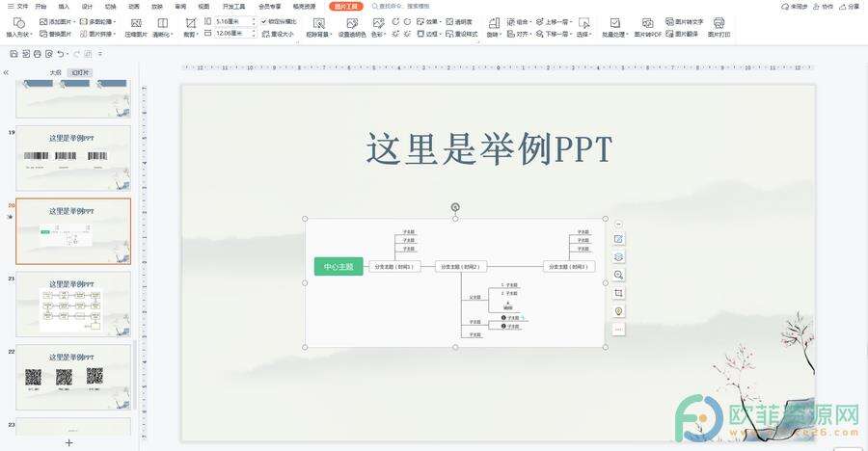Image resolution: width=868 pixels, height=451 pixels.
Task: Open the File (文件) menu
Action: [x=17, y=7]
